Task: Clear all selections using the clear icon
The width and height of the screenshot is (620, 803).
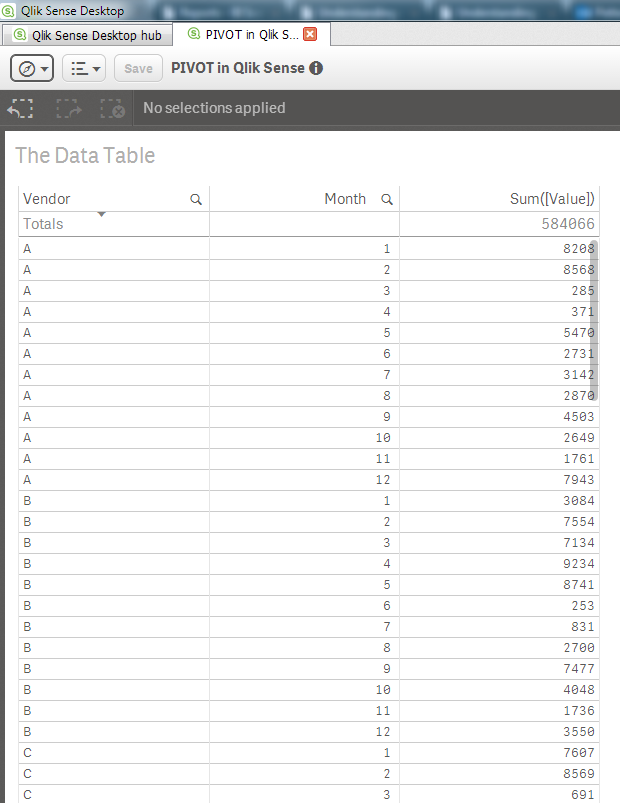Action: [113, 109]
